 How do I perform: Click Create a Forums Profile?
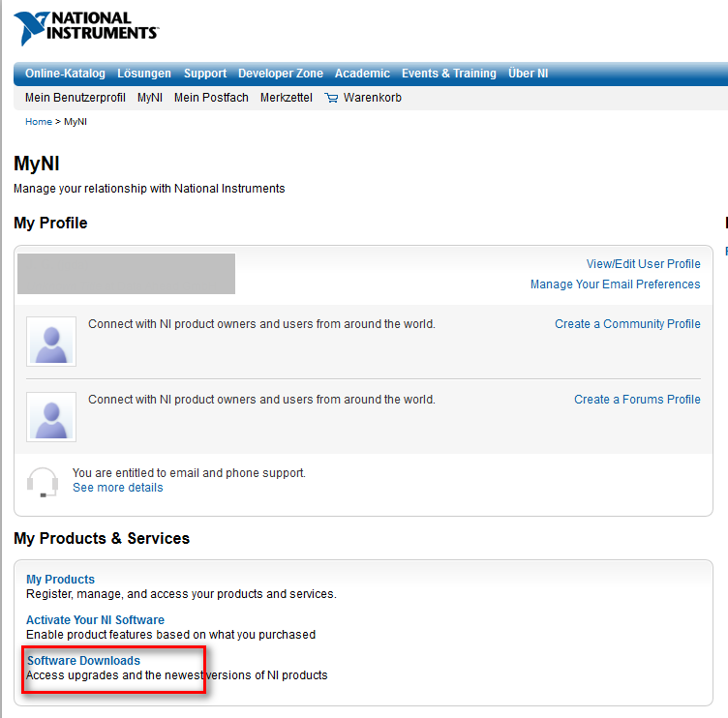[637, 399]
